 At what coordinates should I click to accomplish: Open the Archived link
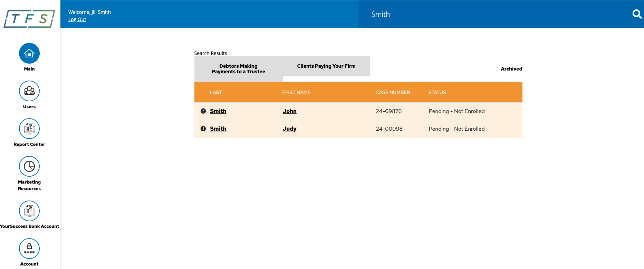click(511, 69)
